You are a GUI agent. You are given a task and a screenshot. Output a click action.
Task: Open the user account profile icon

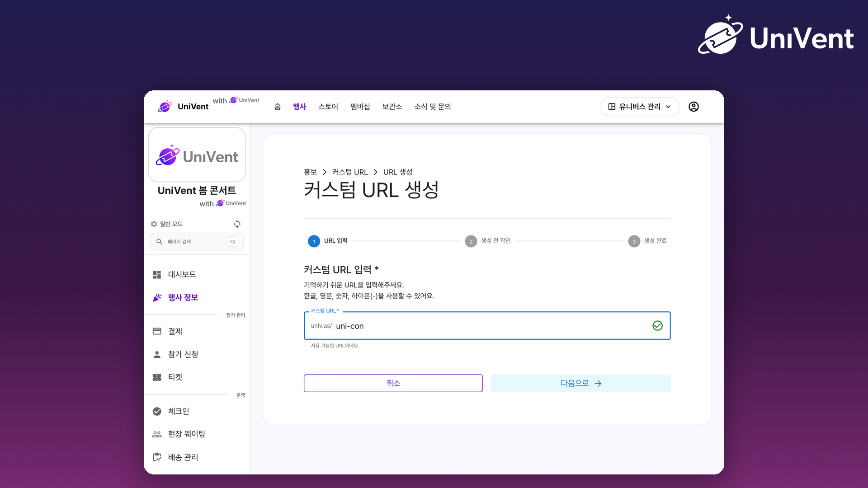(x=693, y=107)
